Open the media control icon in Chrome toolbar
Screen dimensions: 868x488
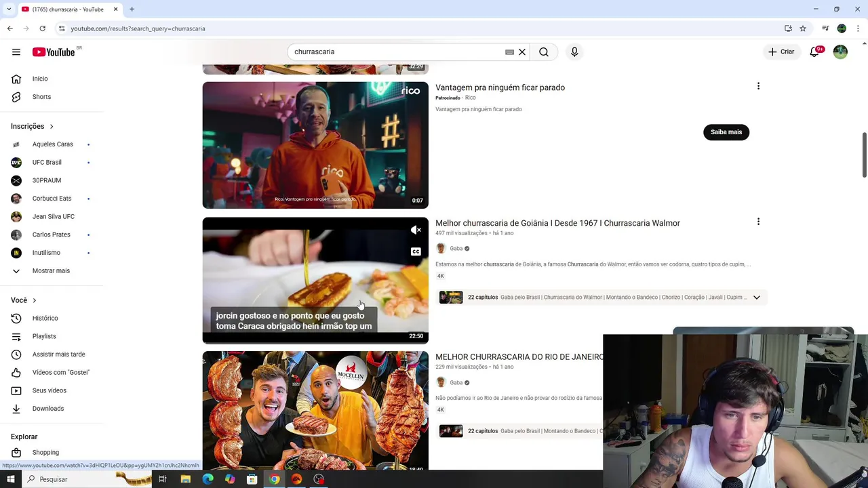825,28
